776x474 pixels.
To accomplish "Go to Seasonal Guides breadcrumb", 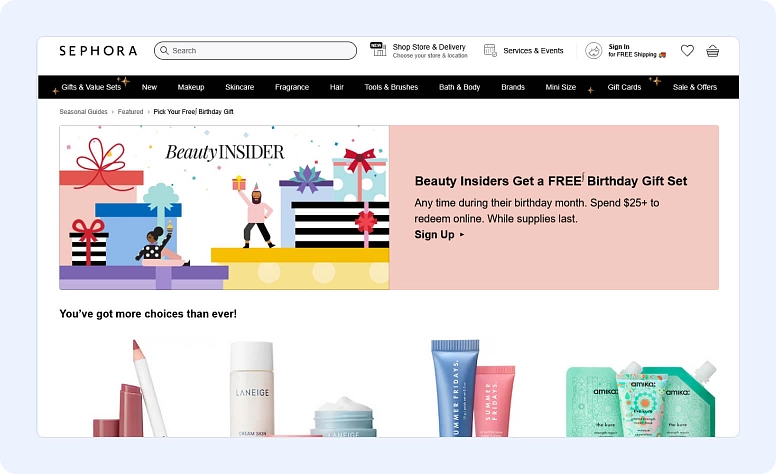I will coord(83,112).
